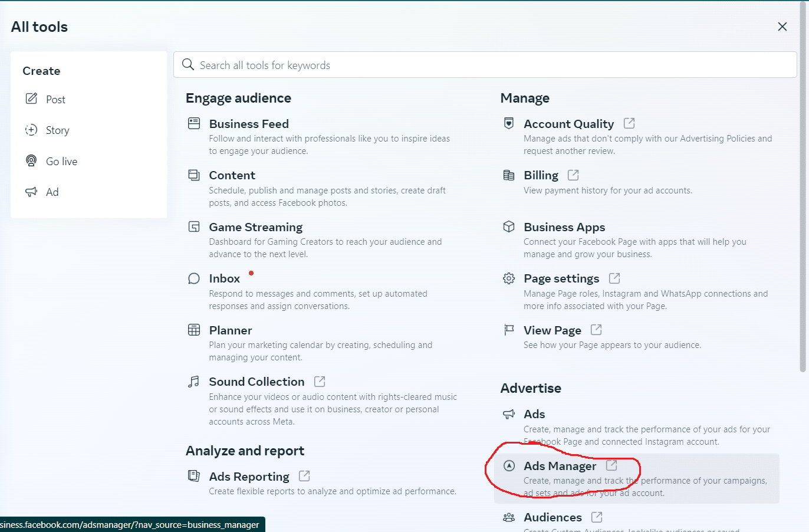The height and width of the screenshot is (532, 809).
Task: Open Business Apps
Action: (x=564, y=227)
